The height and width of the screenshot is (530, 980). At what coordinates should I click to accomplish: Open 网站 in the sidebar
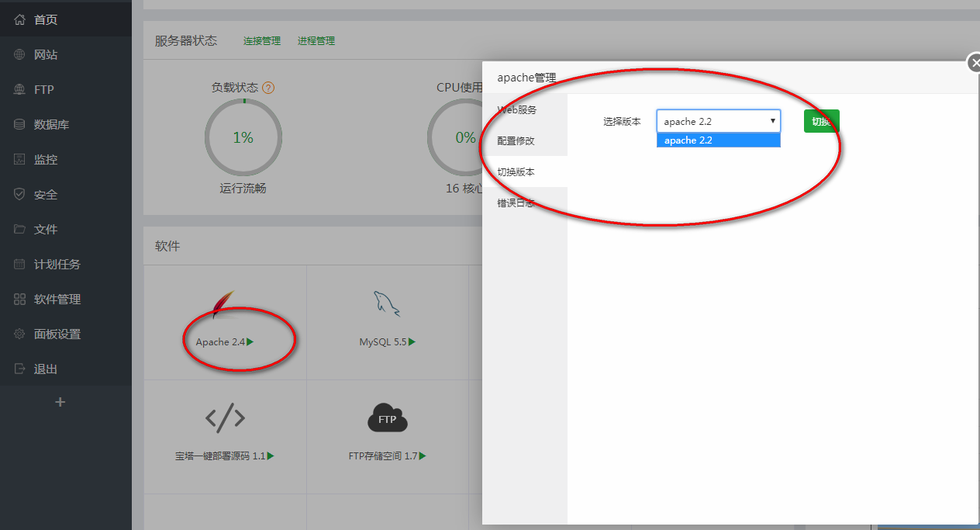(66, 54)
